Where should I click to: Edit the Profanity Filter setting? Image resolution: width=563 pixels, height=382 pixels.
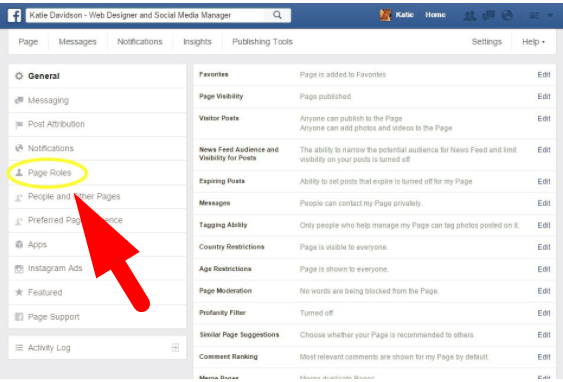click(544, 313)
